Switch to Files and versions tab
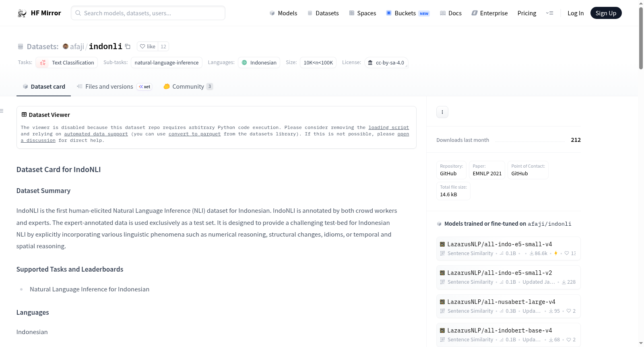Viewport: 644px width, 347px height. point(114,87)
